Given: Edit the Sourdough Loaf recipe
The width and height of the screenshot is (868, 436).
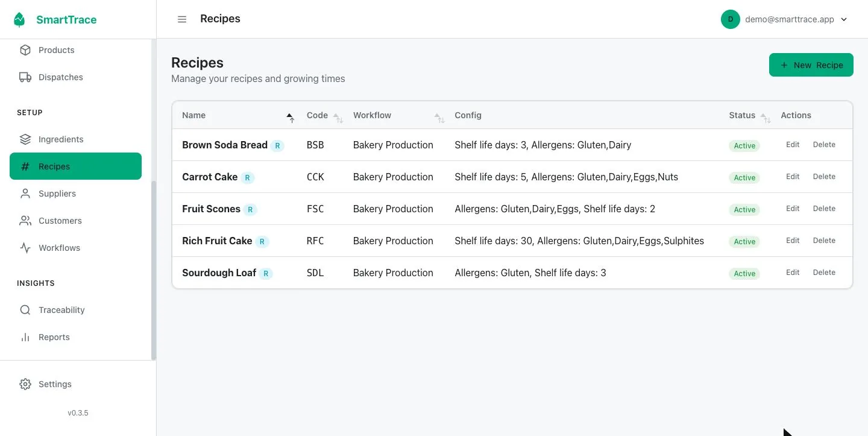Looking at the screenshot, I should tap(793, 273).
